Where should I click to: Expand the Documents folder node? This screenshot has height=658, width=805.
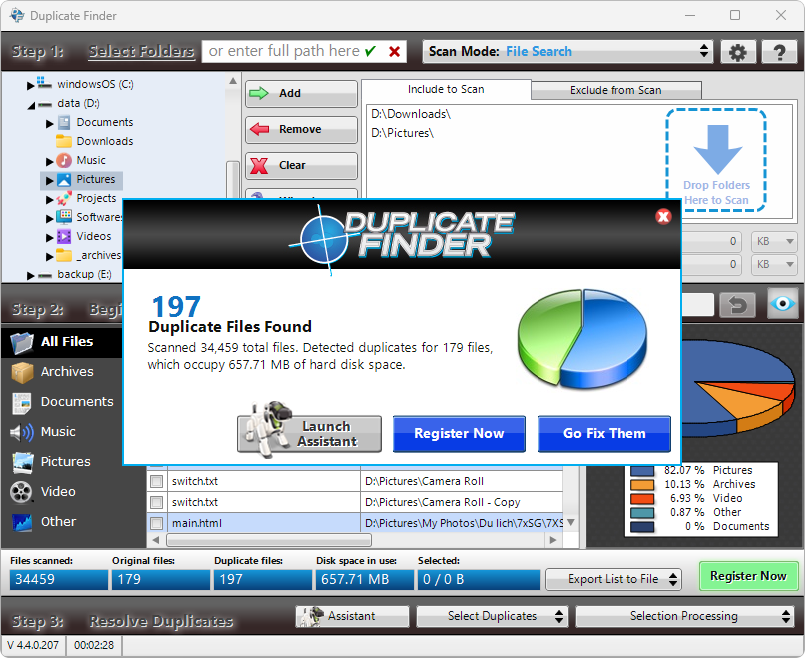pos(49,124)
